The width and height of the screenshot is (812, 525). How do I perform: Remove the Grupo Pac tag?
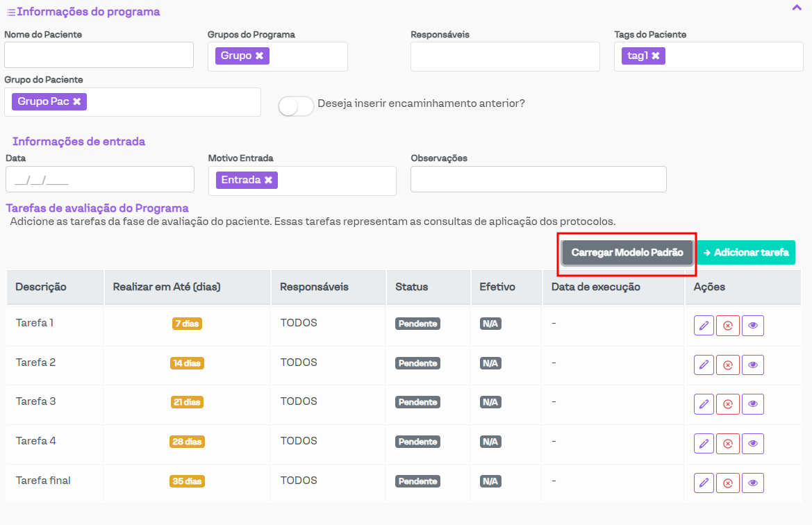coord(77,101)
